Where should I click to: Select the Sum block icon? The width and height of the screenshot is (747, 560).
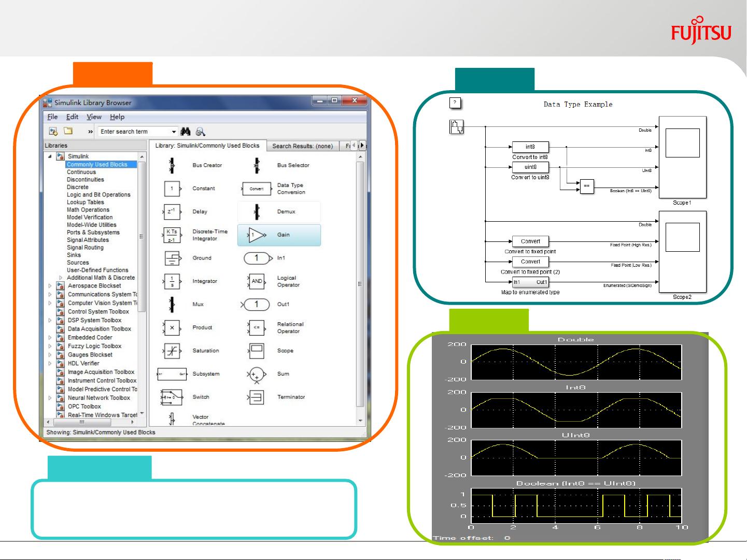[x=257, y=375]
